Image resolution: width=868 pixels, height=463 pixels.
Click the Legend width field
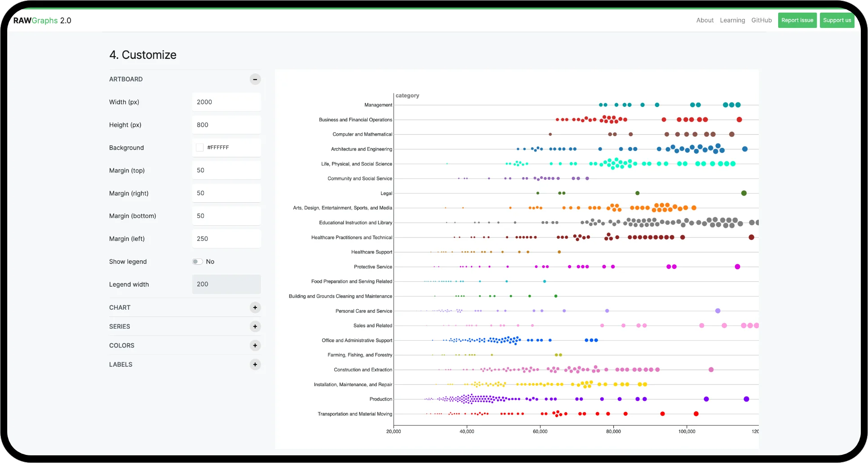226,284
